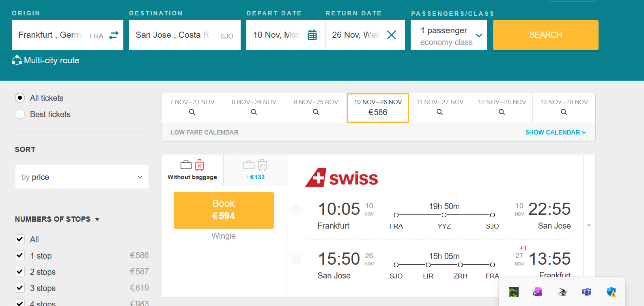Clear the return date with X icon

(392, 35)
